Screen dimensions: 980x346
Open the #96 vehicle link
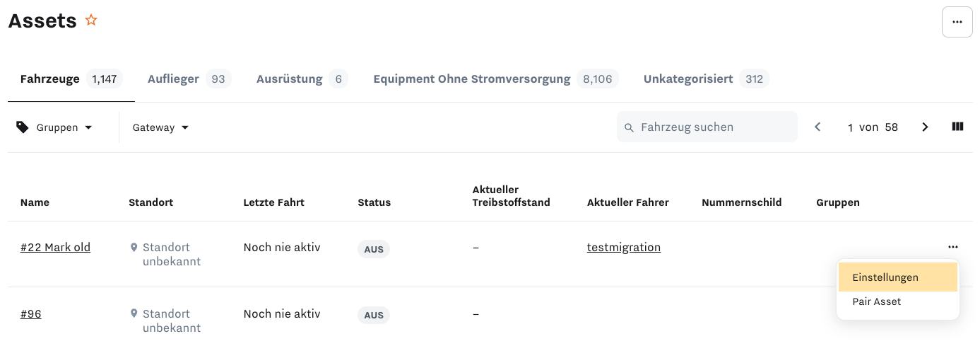tap(31, 314)
